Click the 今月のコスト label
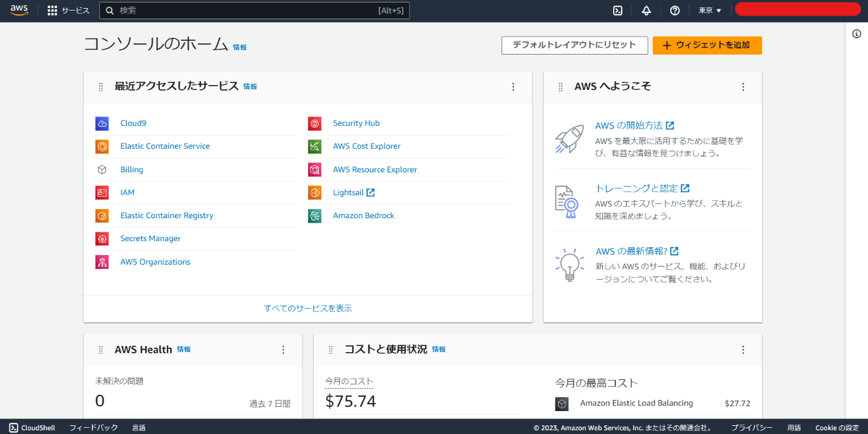Screen dimensions: 868x434 349,381
